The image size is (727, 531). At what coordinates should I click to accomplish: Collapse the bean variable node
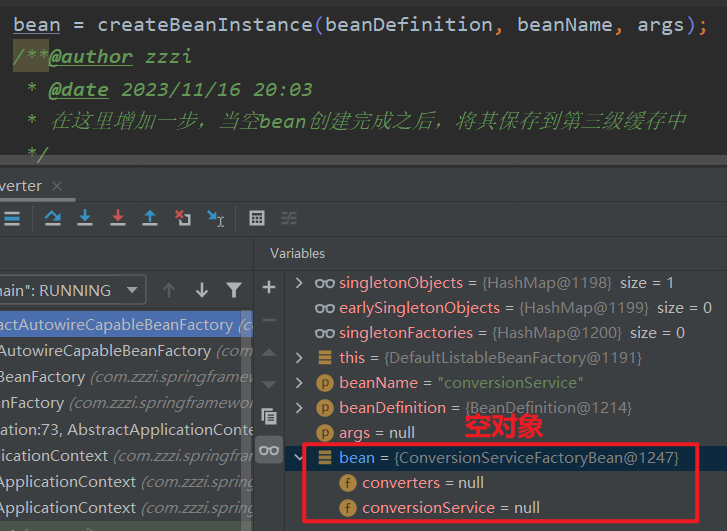(x=298, y=458)
